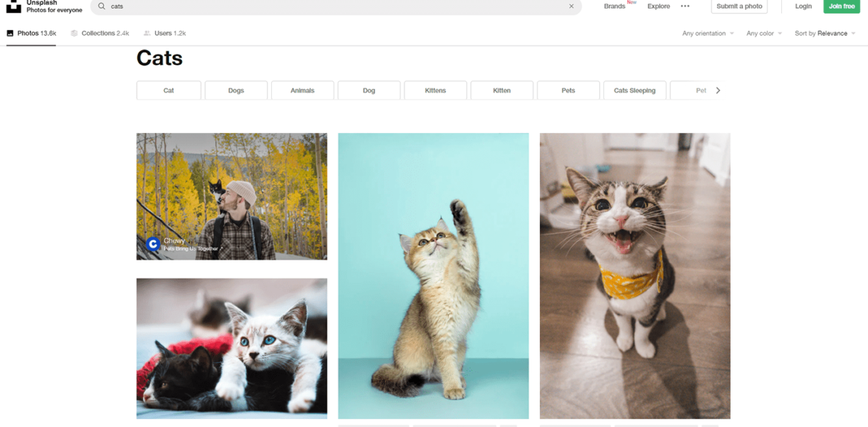Open the three-dots more menu
The height and width of the screenshot is (427, 868).
click(x=685, y=6)
